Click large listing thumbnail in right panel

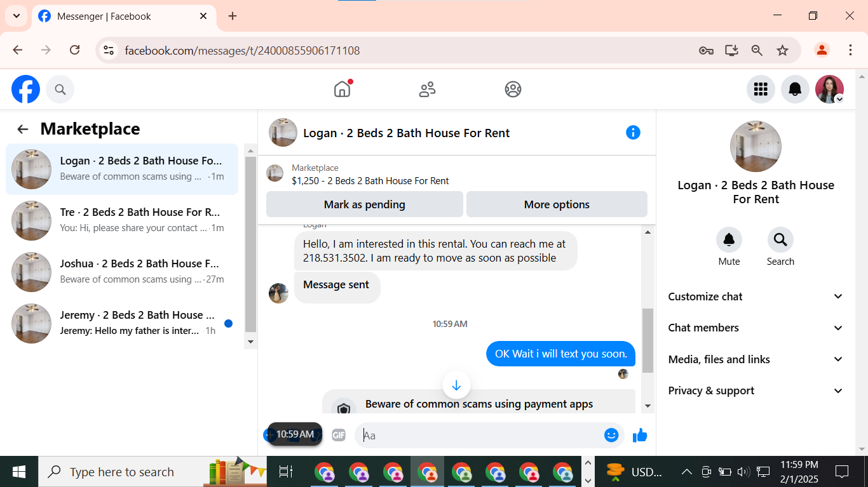point(756,147)
